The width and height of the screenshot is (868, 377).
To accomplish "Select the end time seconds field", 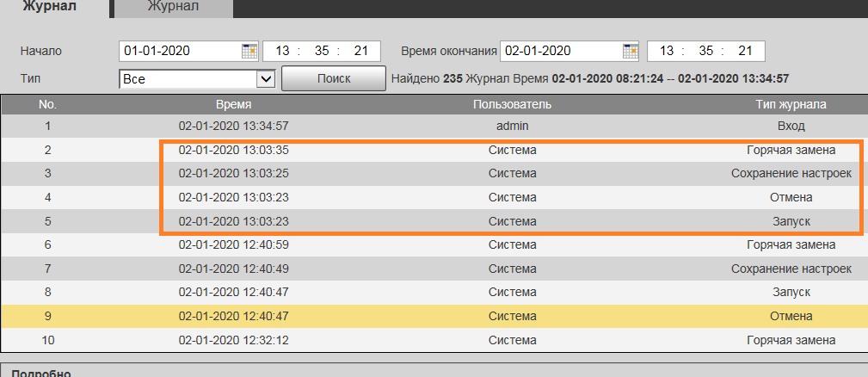I will [745, 51].
